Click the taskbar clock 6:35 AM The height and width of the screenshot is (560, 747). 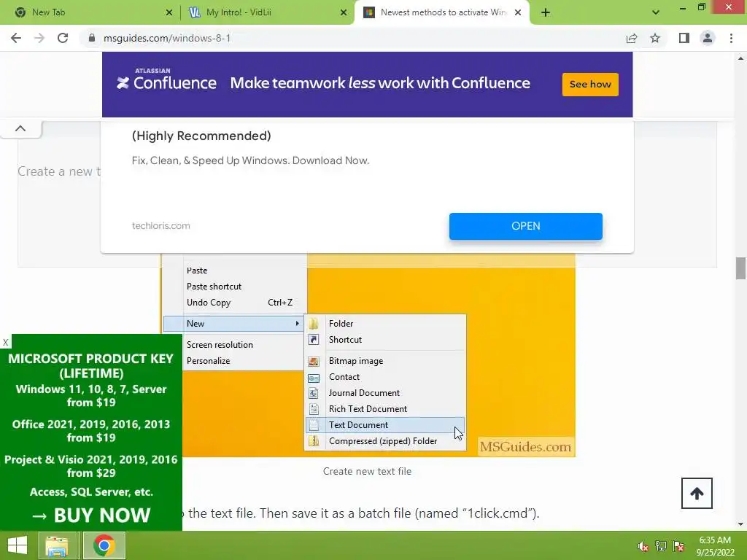click(716, 546)
